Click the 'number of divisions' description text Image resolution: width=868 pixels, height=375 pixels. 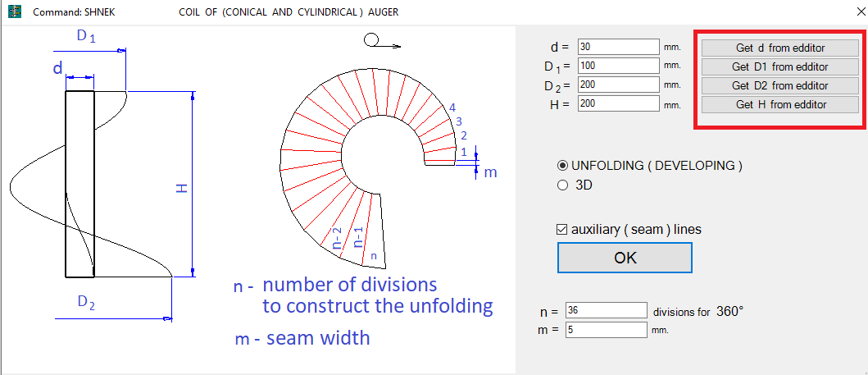(x=349, y=286)
